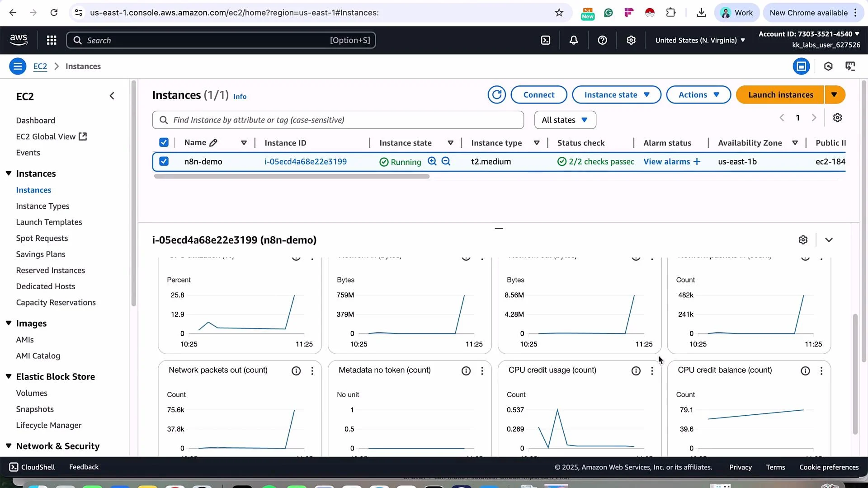Image resolution: width=868 pixels, height=488 pixels.
Task: Click the instances table horizontal scrollbar
Action: tap(292, 177)
